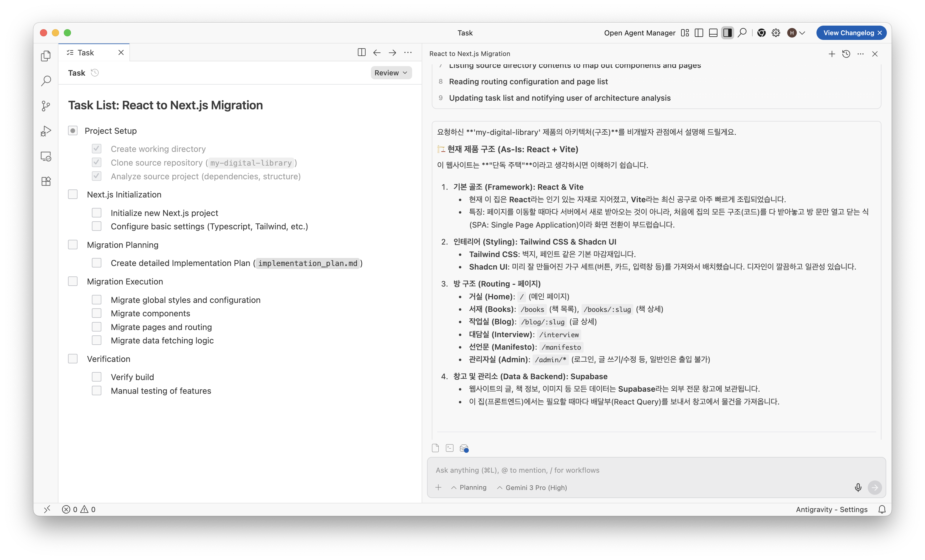
Task: Click the chat history clock icon
Action: point(846,54)
